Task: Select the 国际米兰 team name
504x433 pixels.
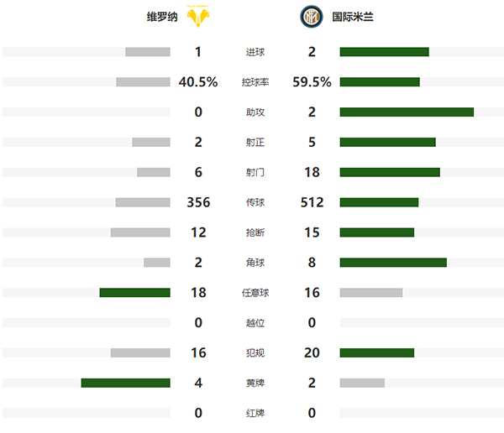Action: point(349,16)
